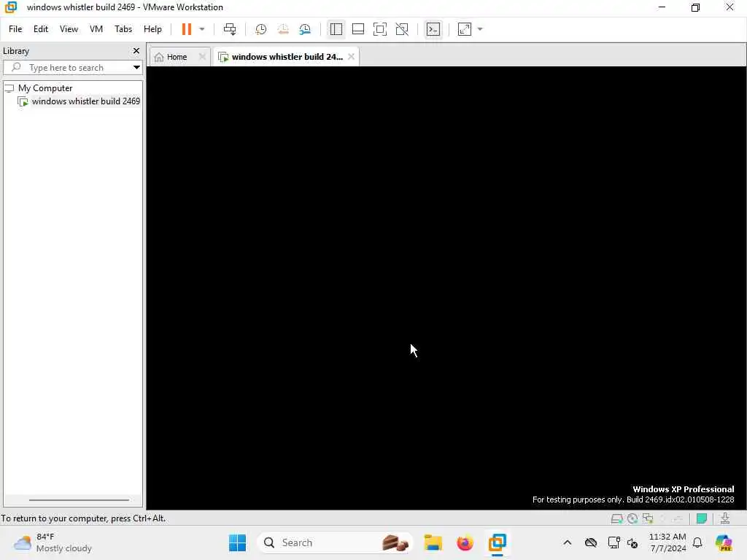
Task: Select My Computer in the library tree
Action: (45, 88)
